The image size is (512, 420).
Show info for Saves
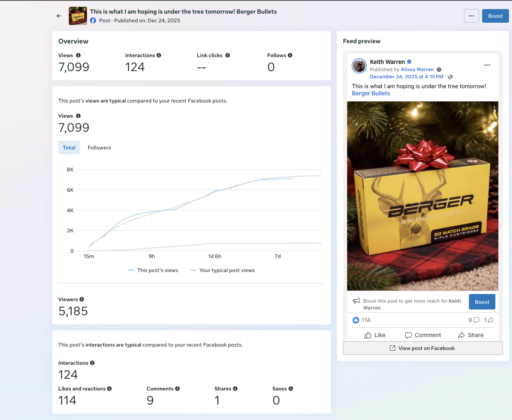(x=291, y=389)
